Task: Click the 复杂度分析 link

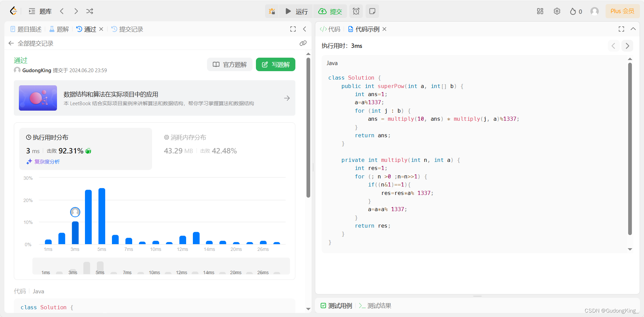Action: coord(47,162)
